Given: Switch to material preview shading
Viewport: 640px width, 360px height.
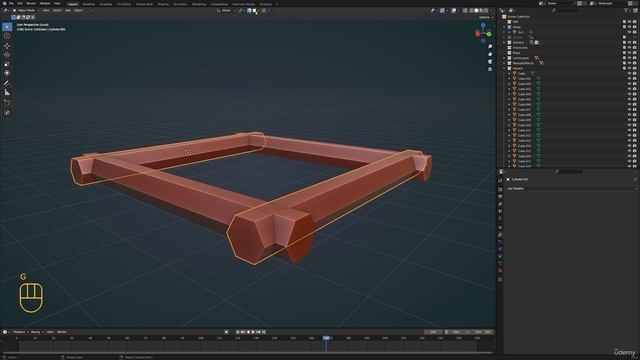Looking at the screenshot, I should 481,10.
